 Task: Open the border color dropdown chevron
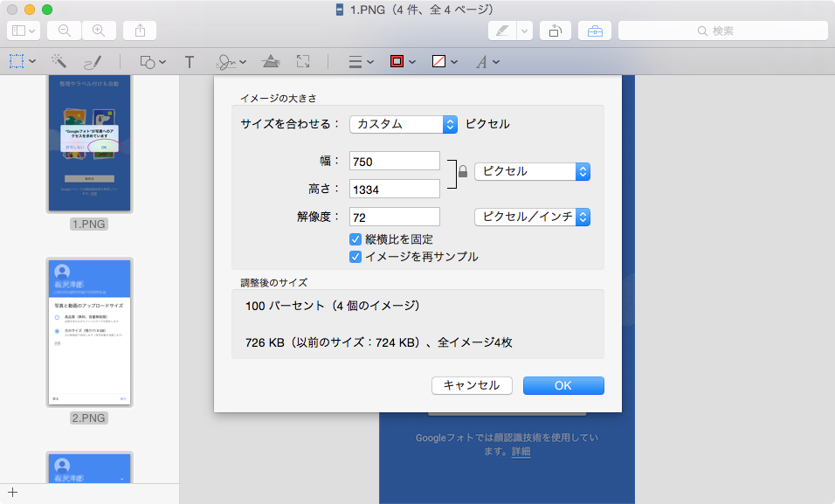412,62
